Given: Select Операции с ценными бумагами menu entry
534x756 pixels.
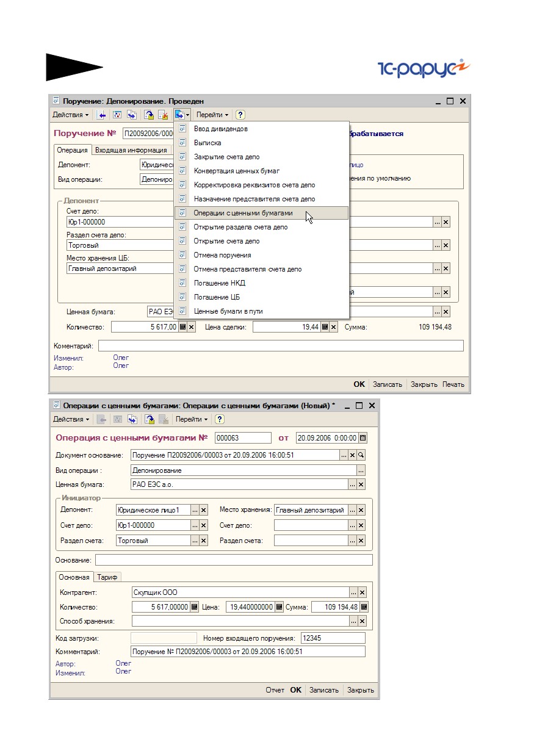Looking at the screenshot, I should tap(262, 213).
